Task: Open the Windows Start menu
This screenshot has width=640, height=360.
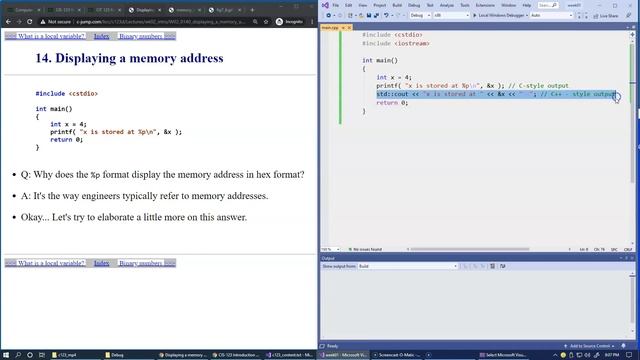Action: (x=6, y=355)
